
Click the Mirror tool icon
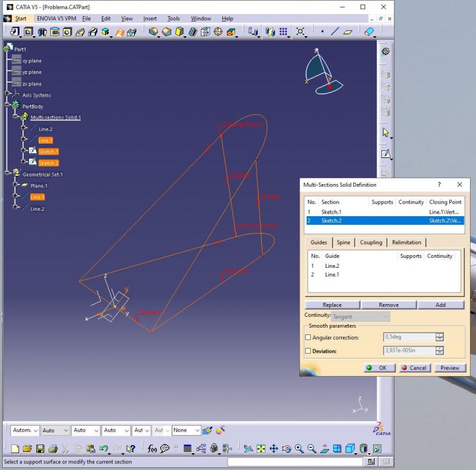point(270,32)
